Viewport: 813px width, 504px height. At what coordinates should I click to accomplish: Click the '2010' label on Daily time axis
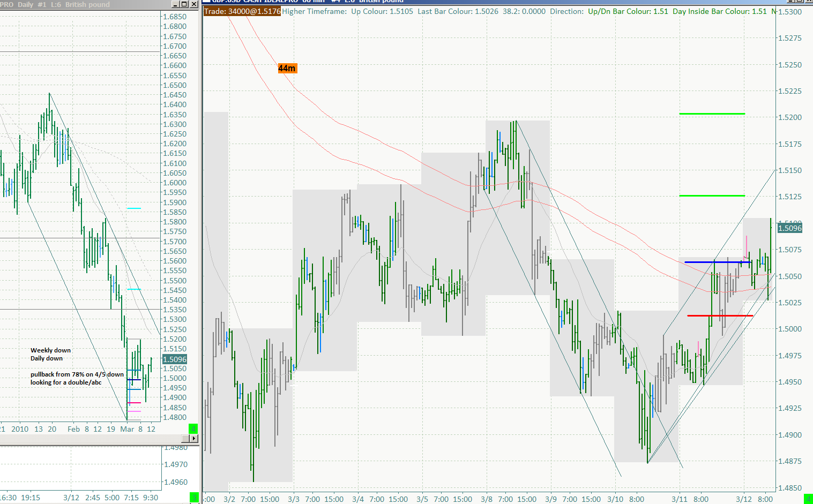pos(20,429)
